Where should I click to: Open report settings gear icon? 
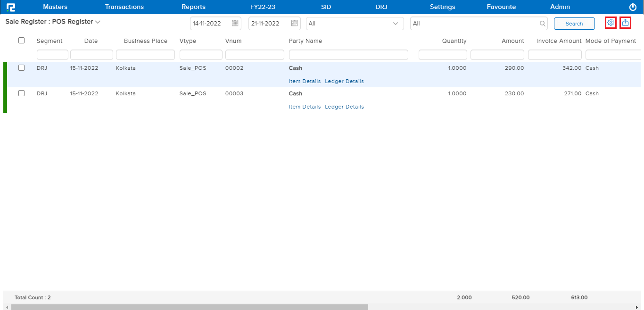tap(611, 23)
